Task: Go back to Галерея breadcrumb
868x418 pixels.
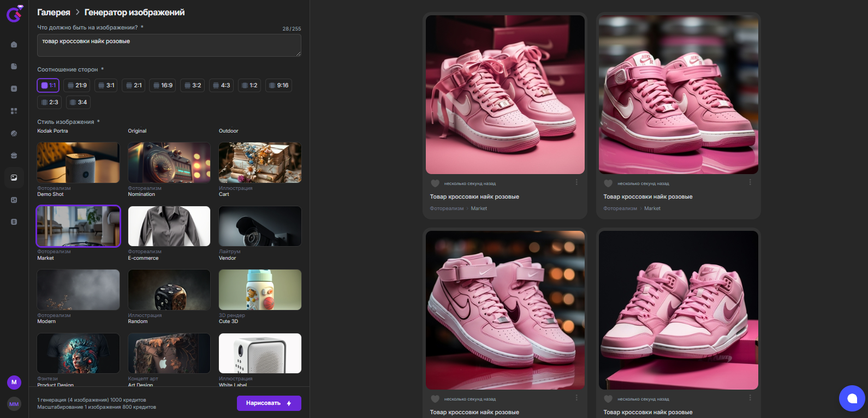Action: [53, 13]
